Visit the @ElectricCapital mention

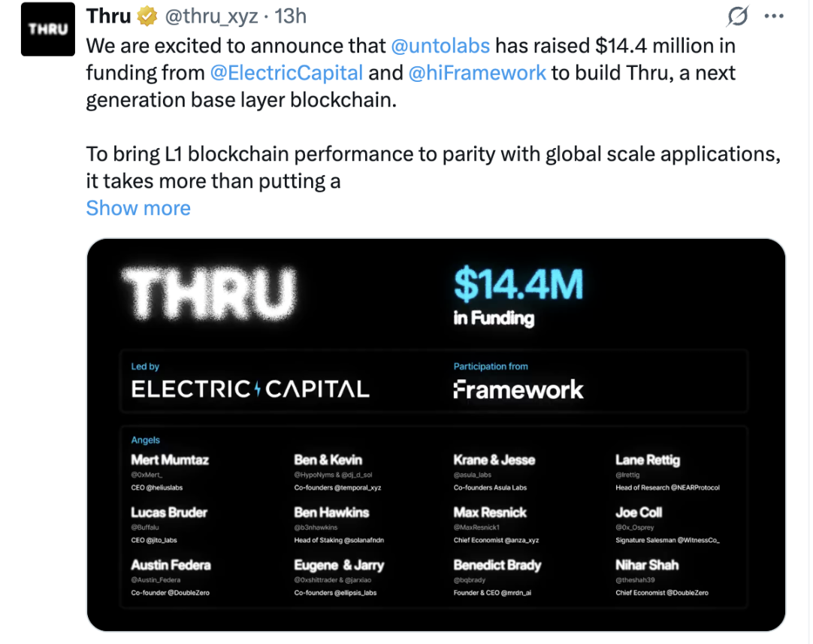pyautogui.click(x=287, y=73)
